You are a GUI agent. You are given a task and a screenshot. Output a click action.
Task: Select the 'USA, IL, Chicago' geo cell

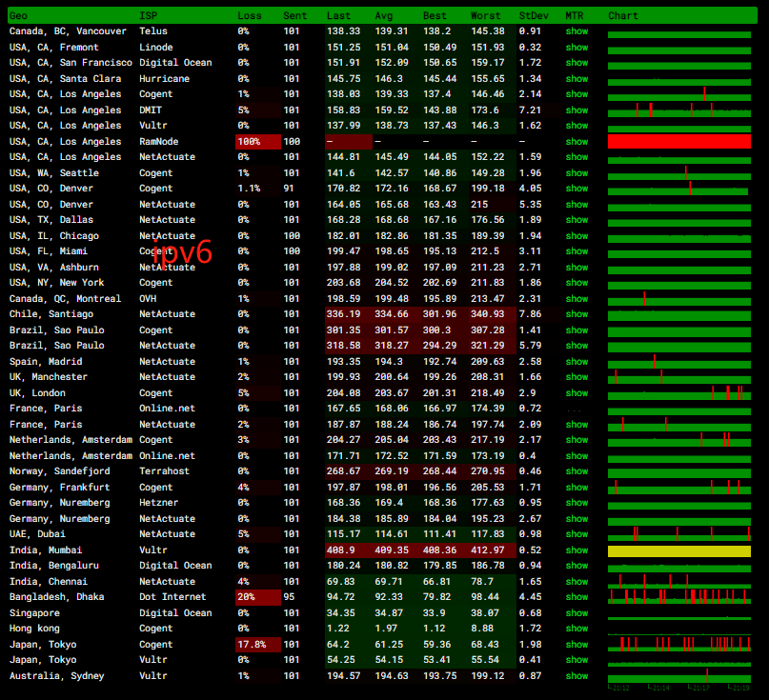[54, 236]
